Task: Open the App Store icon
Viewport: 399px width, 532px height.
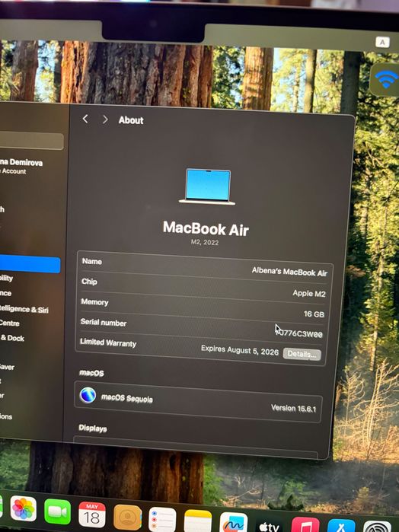Action: [x=341, y=526]
